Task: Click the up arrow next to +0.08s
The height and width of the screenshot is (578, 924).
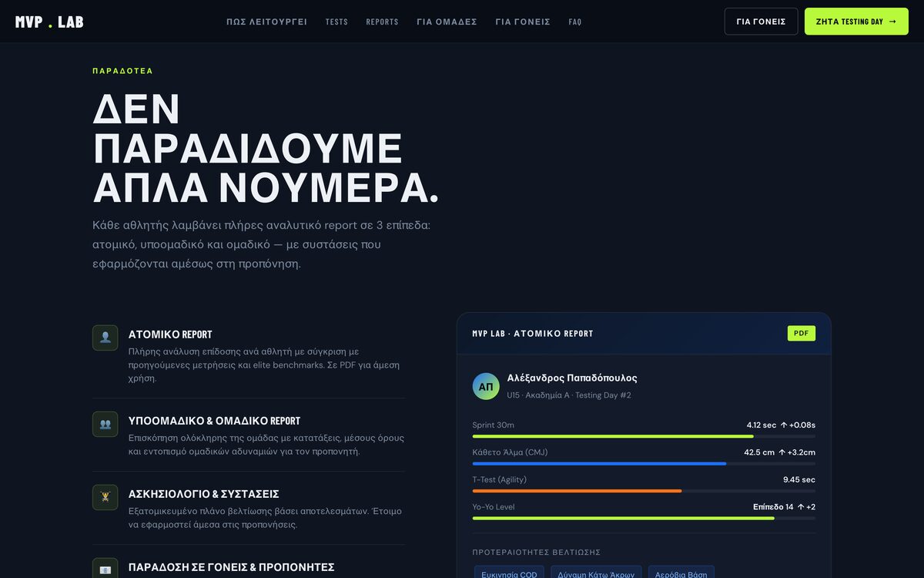Action: 784,425
